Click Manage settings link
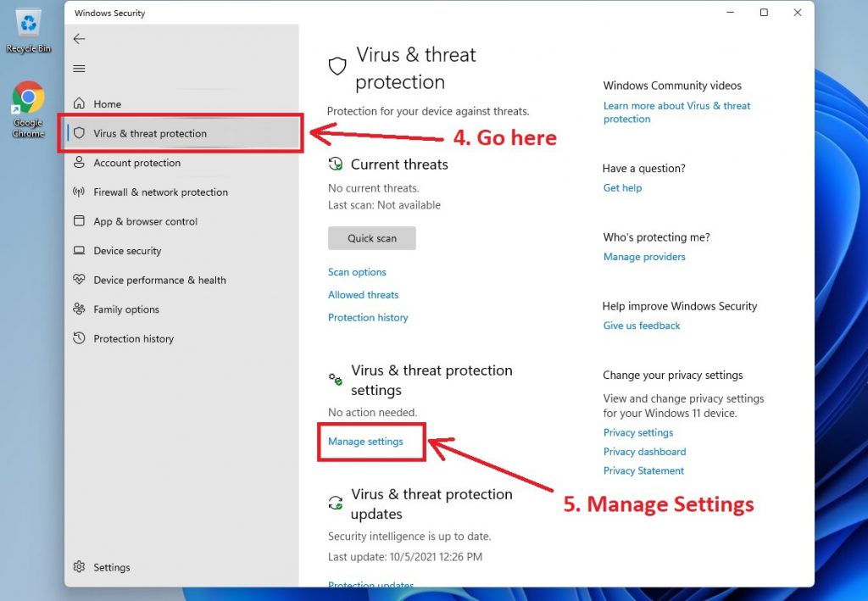The image size is (868, 601). click(365, 441)
